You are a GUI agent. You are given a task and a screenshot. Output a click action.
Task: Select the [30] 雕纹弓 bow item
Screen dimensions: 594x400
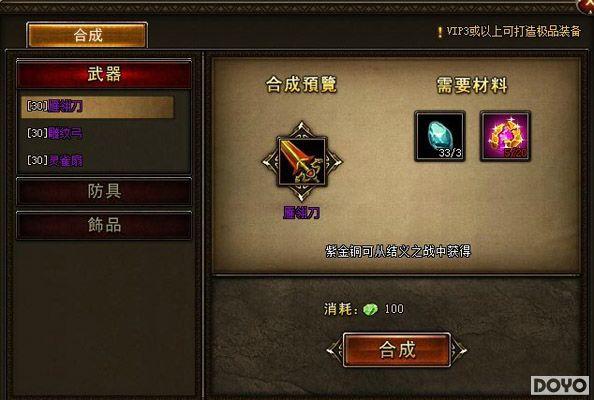click(55, 133)
